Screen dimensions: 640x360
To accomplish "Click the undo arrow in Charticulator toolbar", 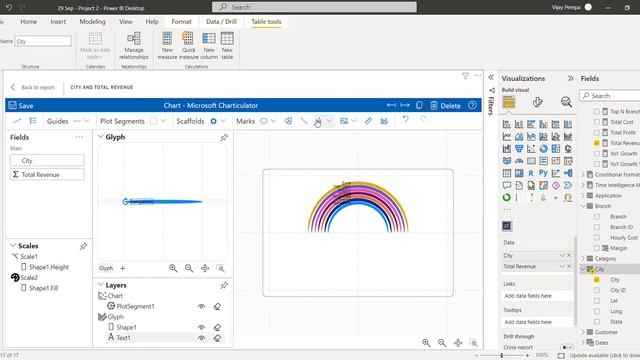I will 405,119.
